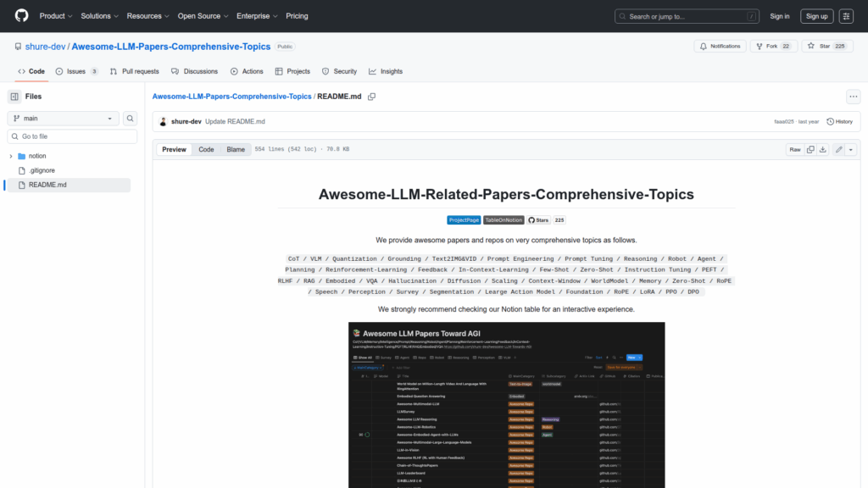Go to the Pricing page
The height and width of the screenshot is (488, 868).
point(297,16)
